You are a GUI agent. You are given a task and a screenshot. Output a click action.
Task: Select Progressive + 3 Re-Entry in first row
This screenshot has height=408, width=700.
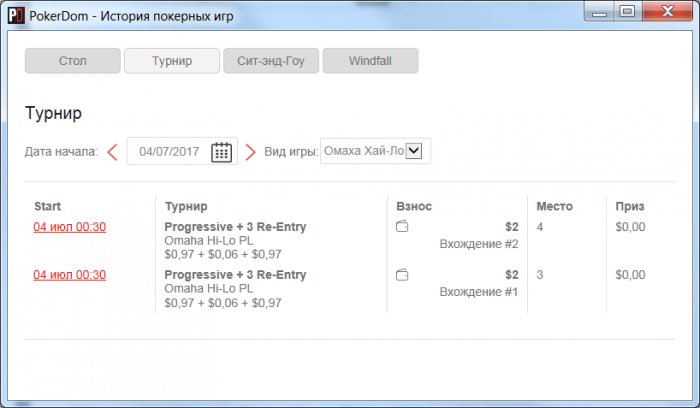[235, 227]
